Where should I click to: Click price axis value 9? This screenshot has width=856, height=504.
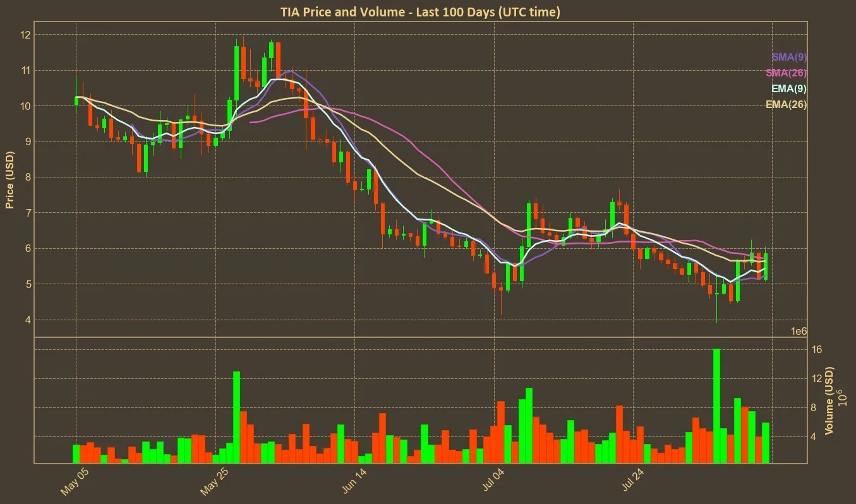tap(27, 142)
